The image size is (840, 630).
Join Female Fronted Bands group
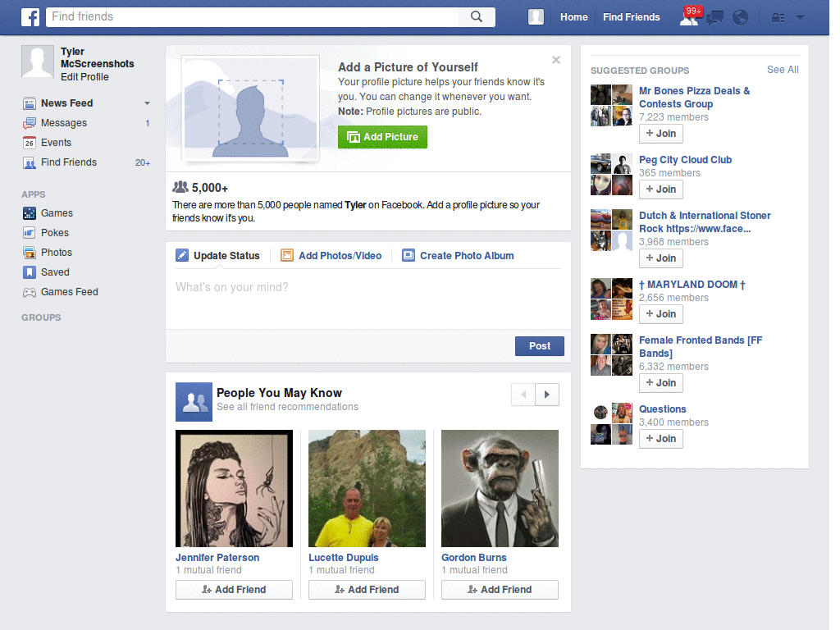tap(661, 383)
